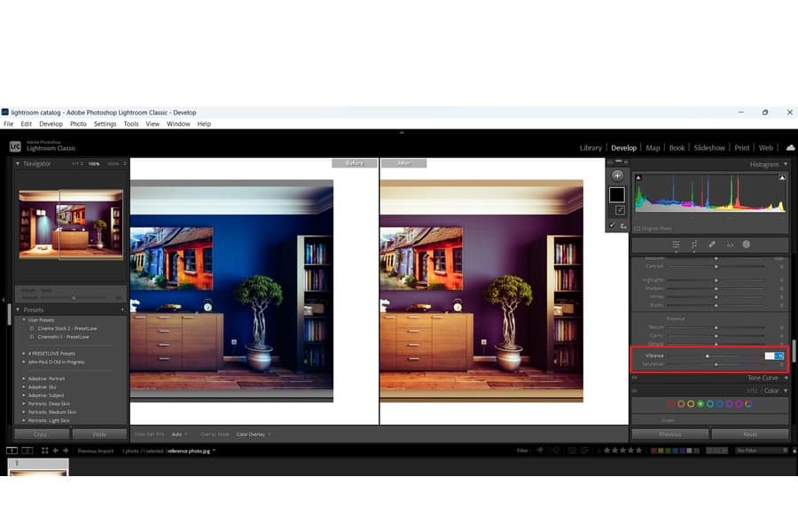
Task: Open the No Filter dropdown
Action: click(762, 450)
